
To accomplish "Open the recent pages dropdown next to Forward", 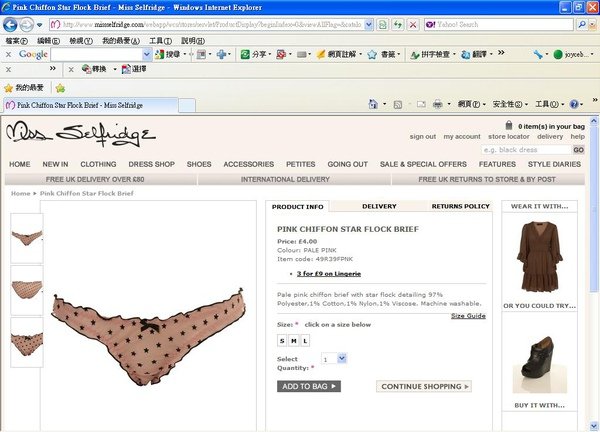I will point(39,25).
